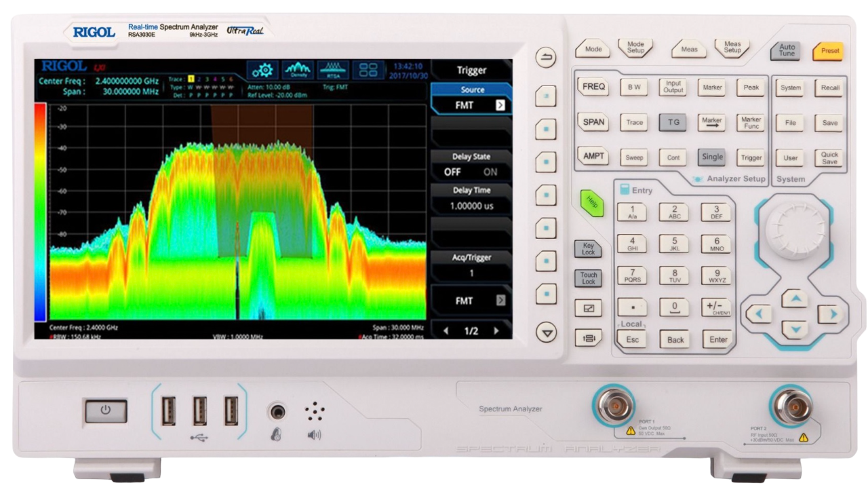Image resolution: width=868 pixels, height=496 pixels.
Task: Set Delay State to ON
Action: point(490,172)
